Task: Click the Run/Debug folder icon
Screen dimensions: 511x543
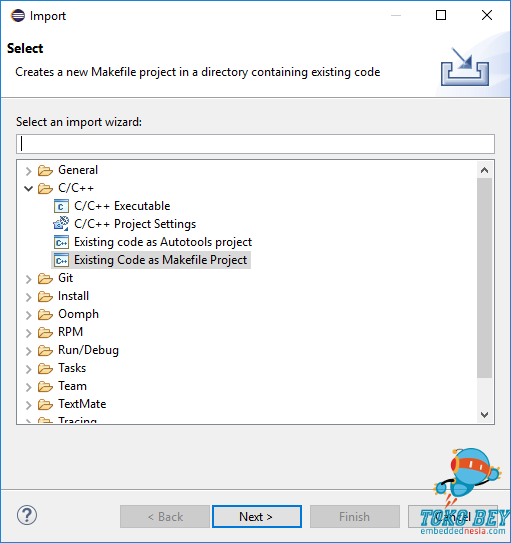Action: click(45, 350)
